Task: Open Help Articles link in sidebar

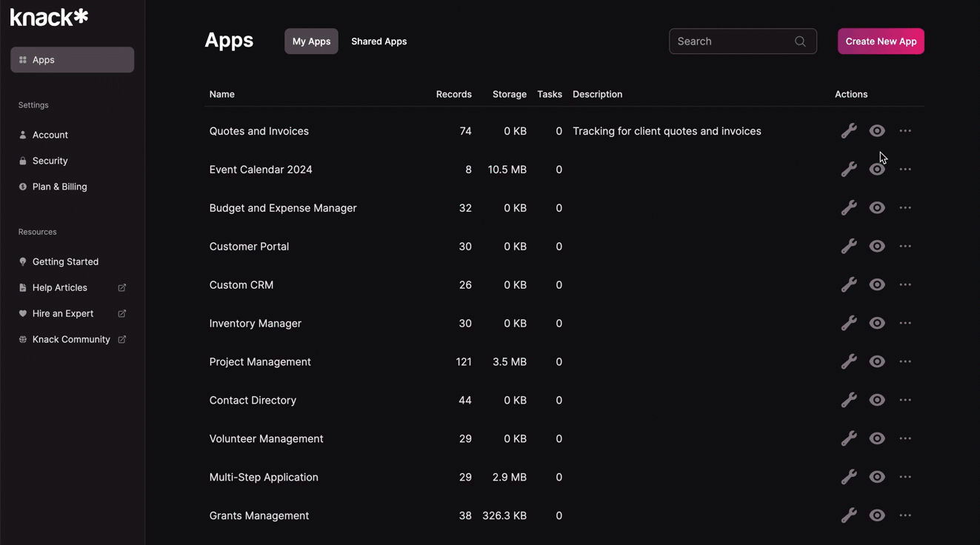Action: tap(60, 287)
